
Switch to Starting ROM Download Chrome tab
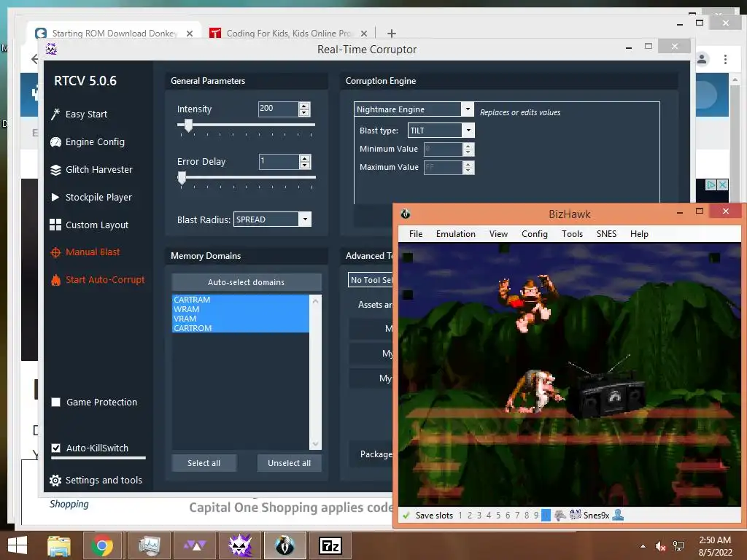click(x=114, y=33)
